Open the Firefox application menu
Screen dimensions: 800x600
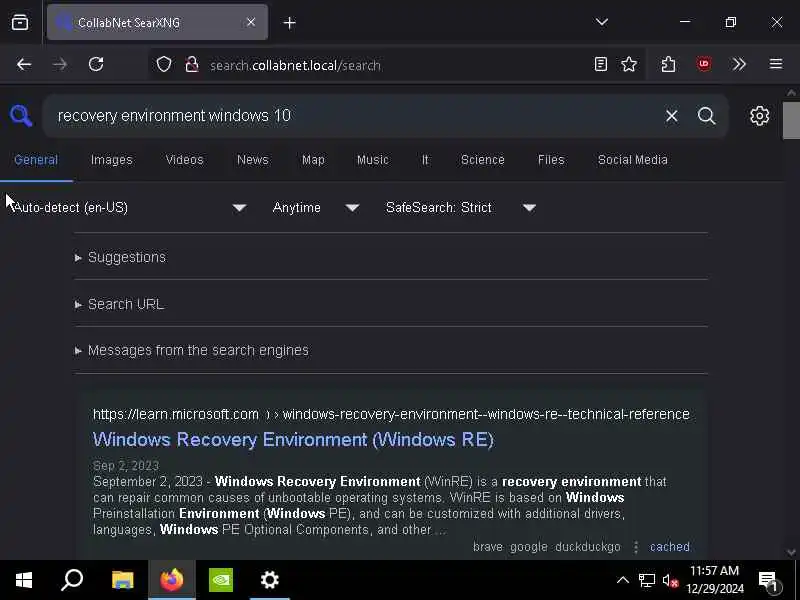point(776,64)
